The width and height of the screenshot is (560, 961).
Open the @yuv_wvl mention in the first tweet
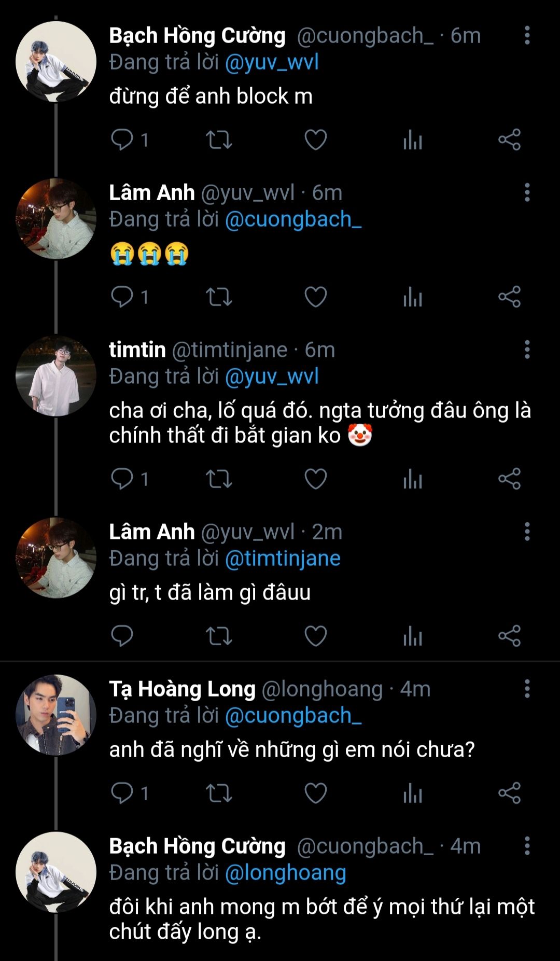pos(272,63)
